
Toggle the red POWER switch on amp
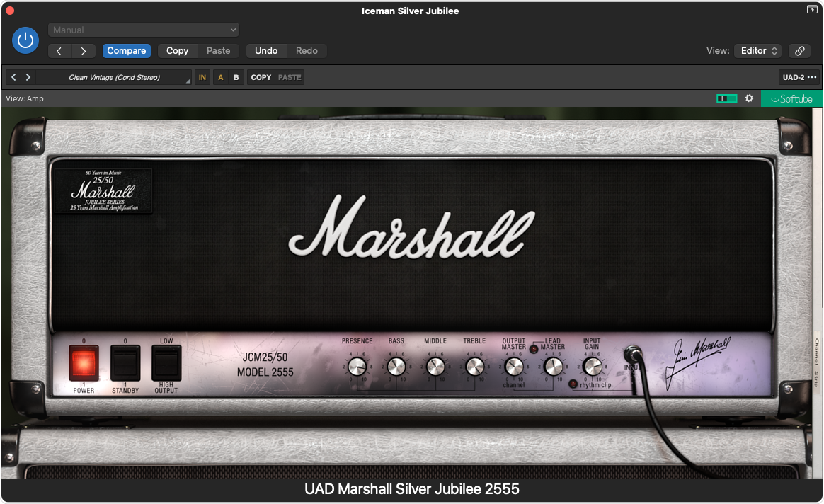pos(84,362)
